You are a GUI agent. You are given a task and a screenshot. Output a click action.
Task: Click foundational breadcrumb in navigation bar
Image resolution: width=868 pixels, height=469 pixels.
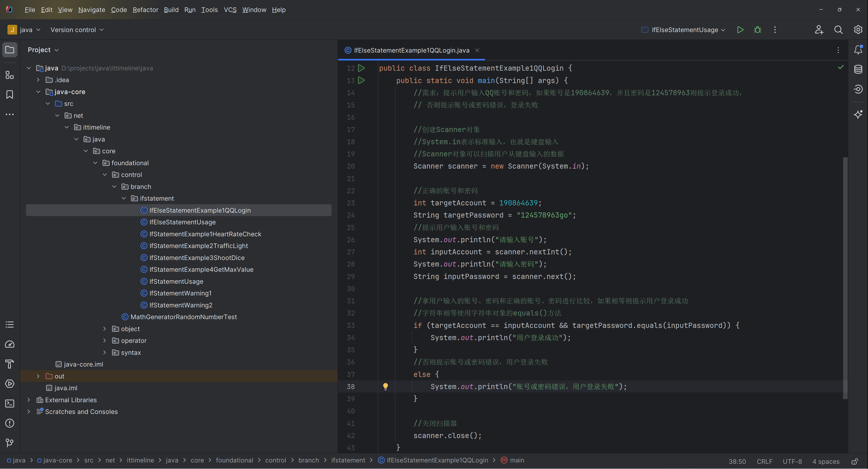[x=234, y=460]
